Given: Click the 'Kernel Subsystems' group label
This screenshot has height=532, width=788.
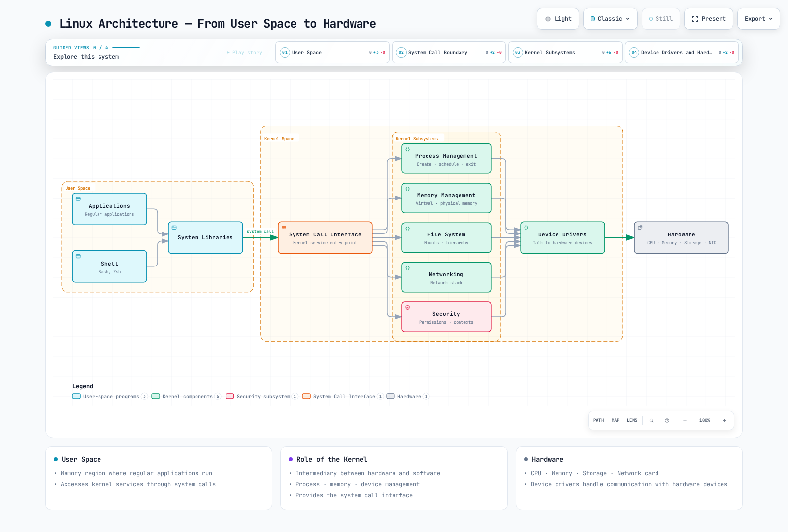Looking at the screenshot, I should point(417,139).
